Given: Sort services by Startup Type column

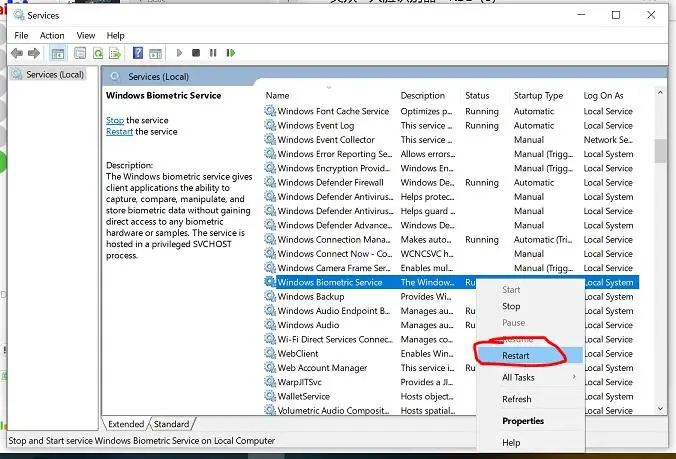Looking at the screenshot, I should pyautogui.click(x=539, y=96).
